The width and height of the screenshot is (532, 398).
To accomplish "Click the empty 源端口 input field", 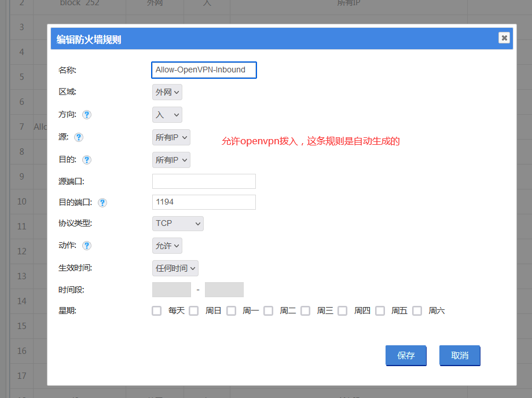I will (x=203, y=181).
